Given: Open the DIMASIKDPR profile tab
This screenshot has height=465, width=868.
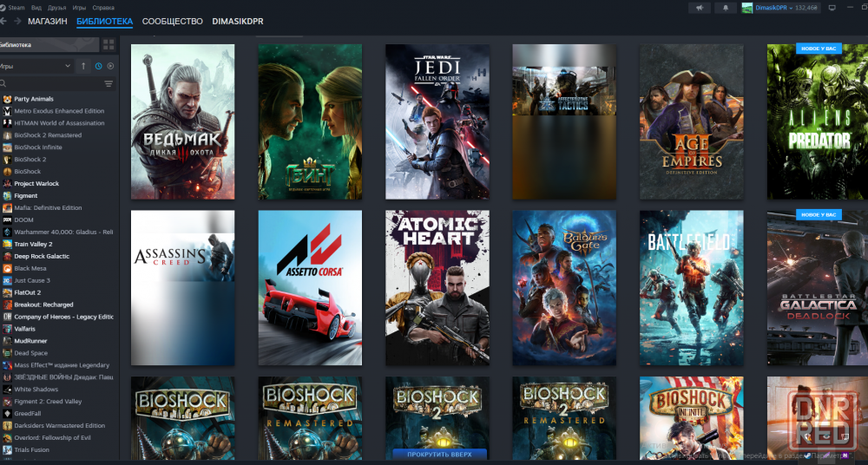Looking at the screenshot, I should coord(238,22).
